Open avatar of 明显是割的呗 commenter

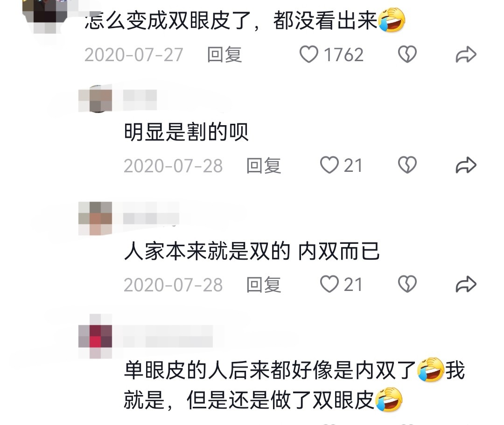(96, 99)
